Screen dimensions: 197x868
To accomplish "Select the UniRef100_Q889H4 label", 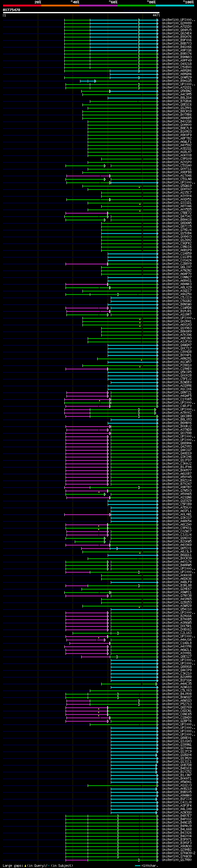I will (177, 443).
